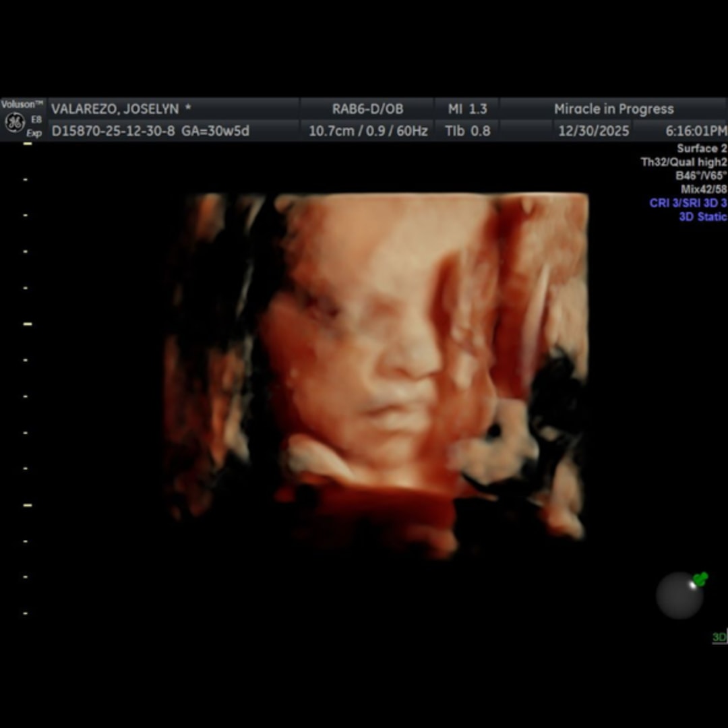Select the 3D mode label at bottom right
Viewport: 728px width, 728px height.
coord(719,637)
